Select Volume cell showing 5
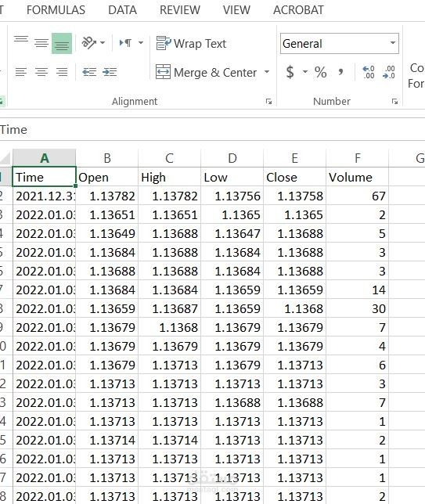Image resolution: width=425 pixels, height=504 pixels. (x=357, y=233)
